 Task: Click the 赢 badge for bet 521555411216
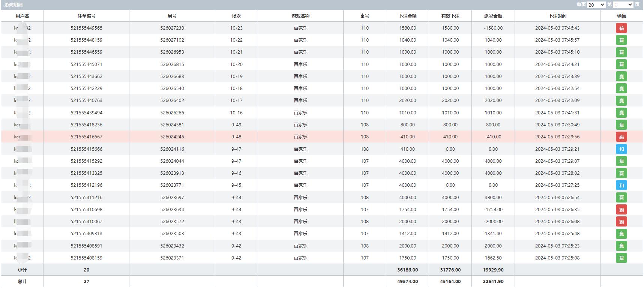621,198
